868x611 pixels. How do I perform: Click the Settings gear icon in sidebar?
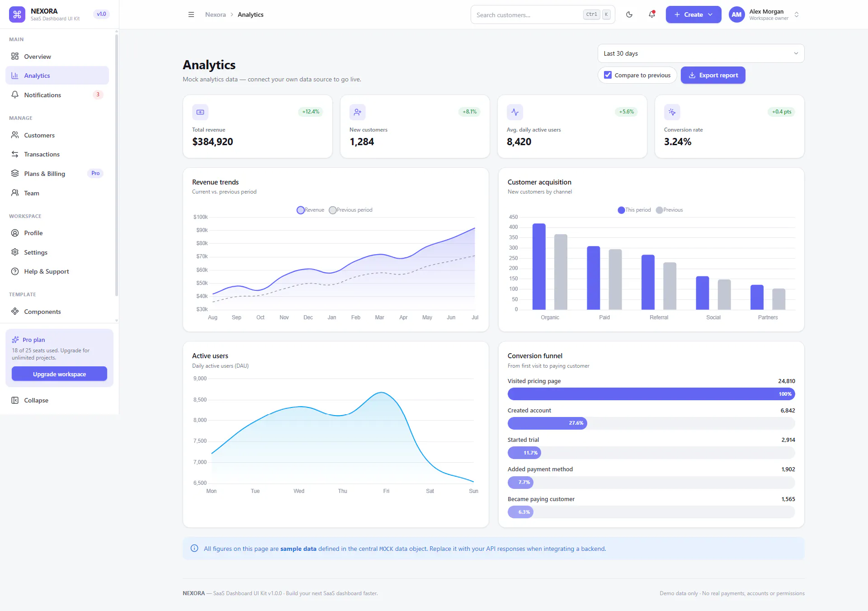(x=15, y=252)
